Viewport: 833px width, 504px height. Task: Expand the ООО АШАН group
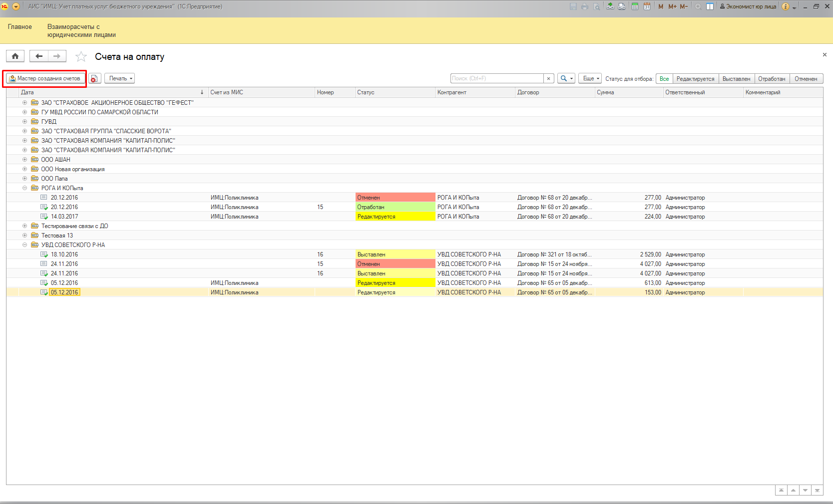(24, 160)
